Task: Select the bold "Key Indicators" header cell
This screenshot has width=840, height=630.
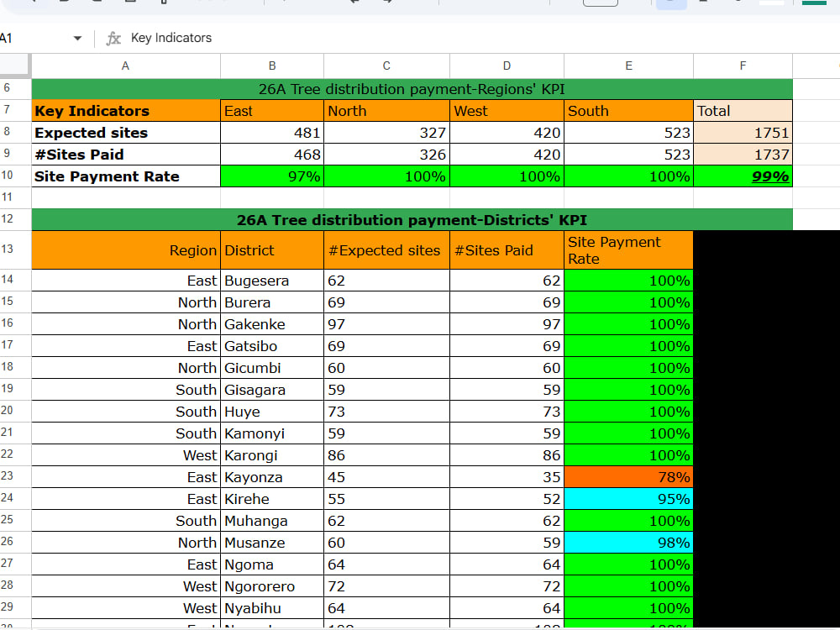Action: point(126,111)
